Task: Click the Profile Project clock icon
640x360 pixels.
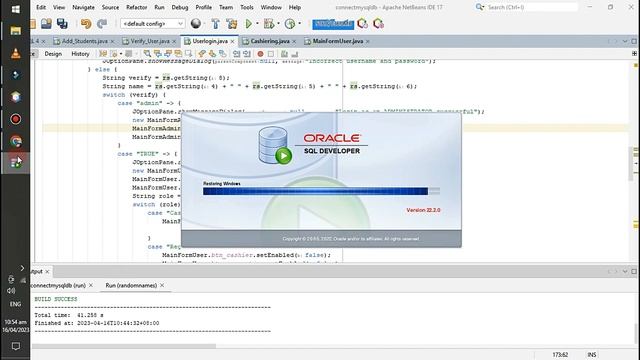Action: (x=290, y=24)
